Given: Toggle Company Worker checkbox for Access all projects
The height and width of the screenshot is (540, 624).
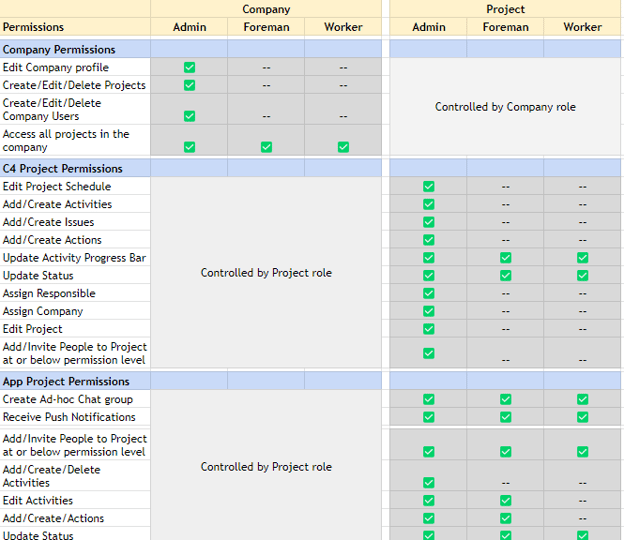Looking at the screenshot, I should tap(343, 147).
